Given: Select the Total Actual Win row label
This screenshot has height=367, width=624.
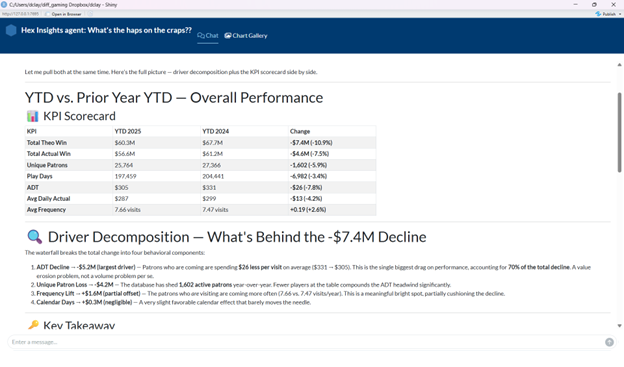Looking at the screenshot, I should (49, 154).
